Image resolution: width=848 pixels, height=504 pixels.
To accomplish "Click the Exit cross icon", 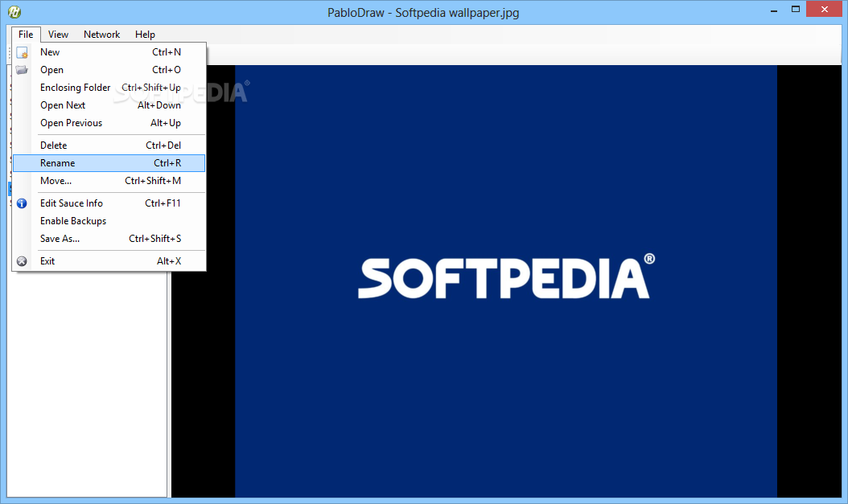I will (x=22, y=261).
